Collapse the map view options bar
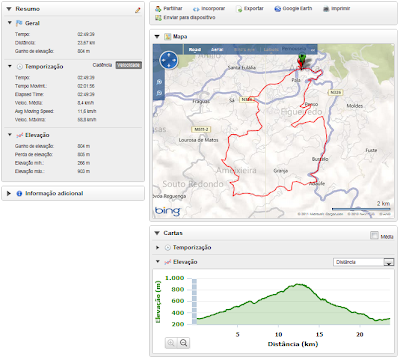Image resolution: width=400 pixels, height=360 pixels. [x=313, y=50]
